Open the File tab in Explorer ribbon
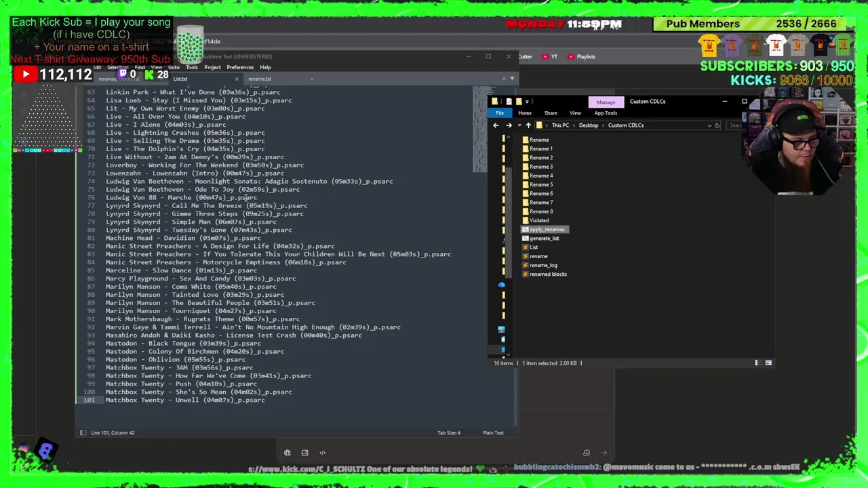868x488 pixels. click(500, 113)
